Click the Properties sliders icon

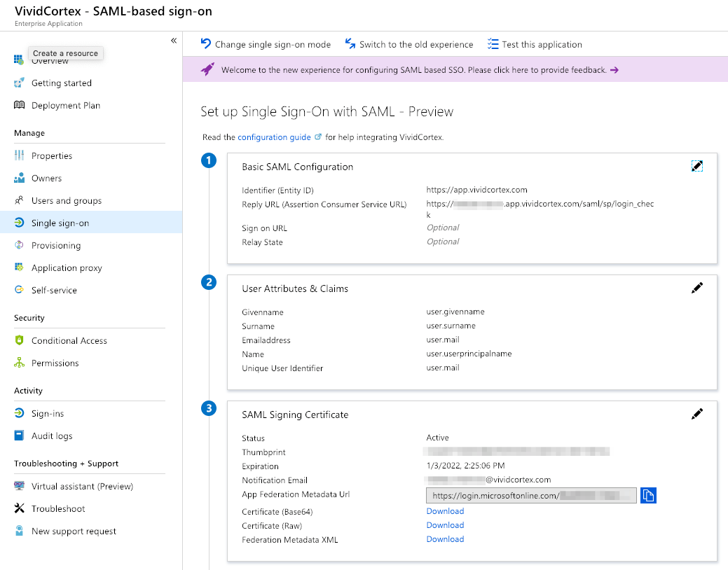pos(19,155)
